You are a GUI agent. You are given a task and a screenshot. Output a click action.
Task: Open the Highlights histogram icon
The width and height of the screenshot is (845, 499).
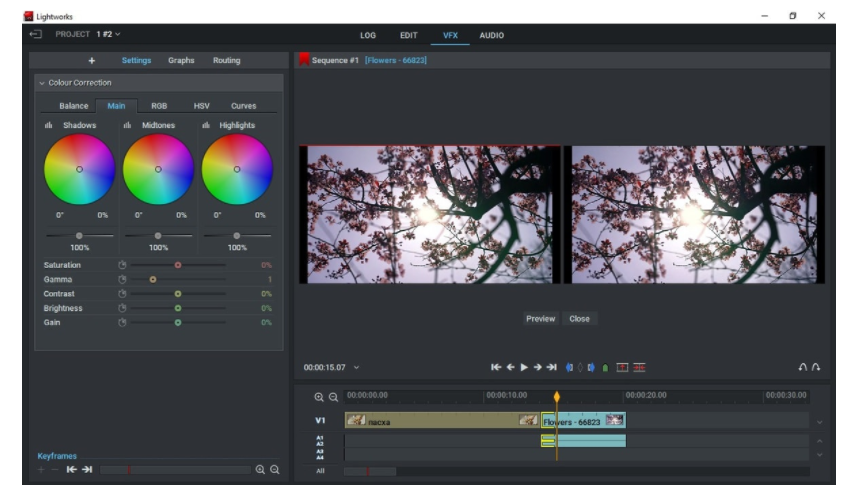(206, 125)
